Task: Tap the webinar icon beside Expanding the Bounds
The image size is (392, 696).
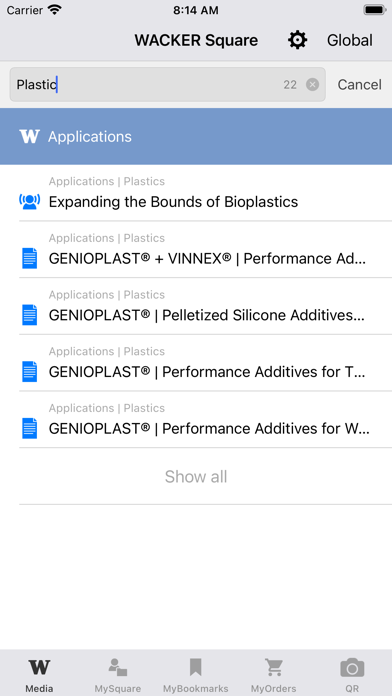Action: point(30,202)
